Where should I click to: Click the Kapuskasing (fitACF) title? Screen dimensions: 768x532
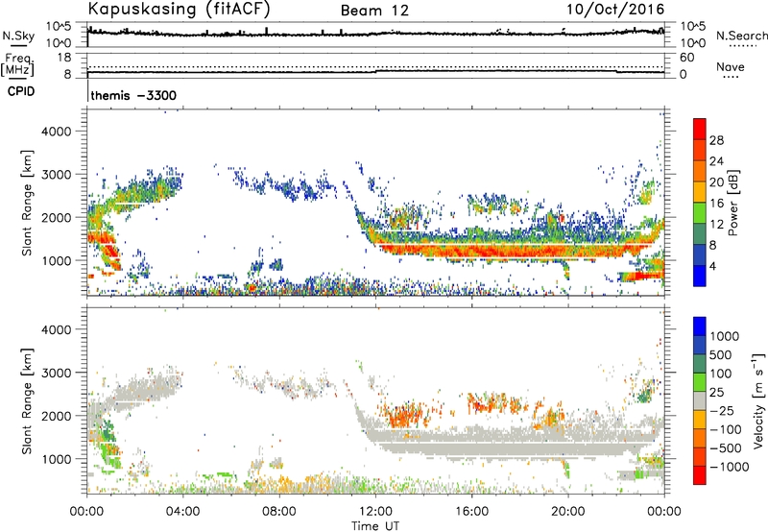(179, 9)
